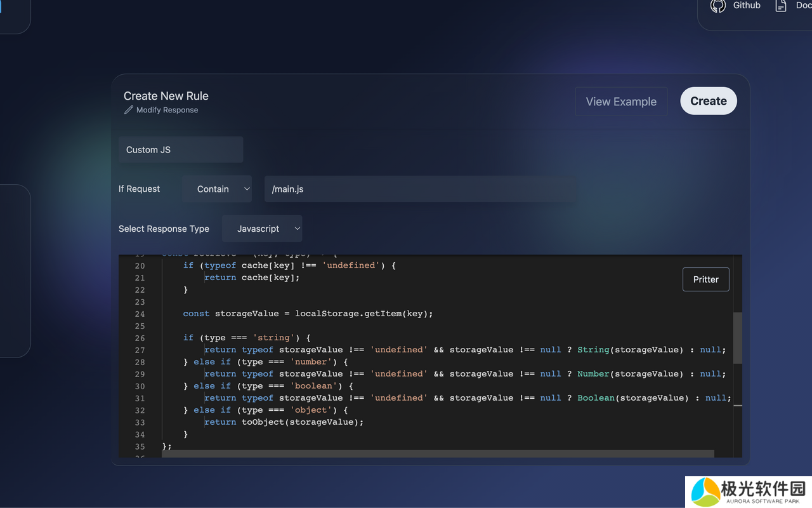This screenshot has height=508, width=812.
Task: Open the Javascript response type dropdown
Action: 261,229
